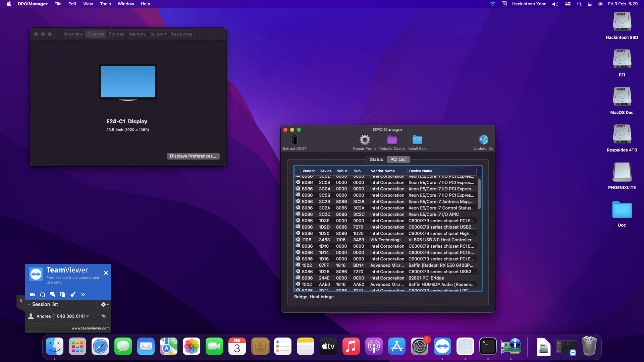
Task: Click PCI list vertical scrollbar
Action: [479, 194]
